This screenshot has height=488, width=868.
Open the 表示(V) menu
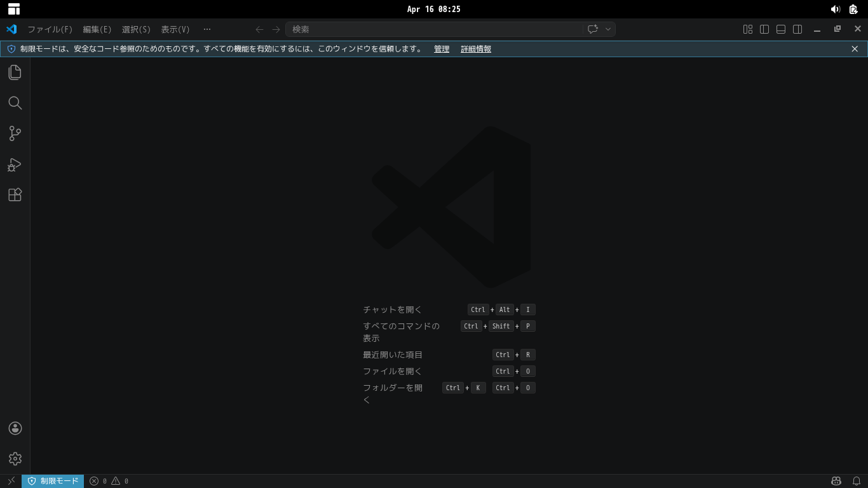click(x=175, y=29)
